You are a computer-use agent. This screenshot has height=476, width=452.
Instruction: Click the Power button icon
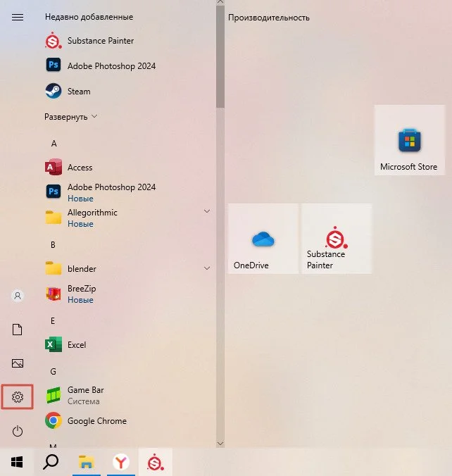[18, 431]
